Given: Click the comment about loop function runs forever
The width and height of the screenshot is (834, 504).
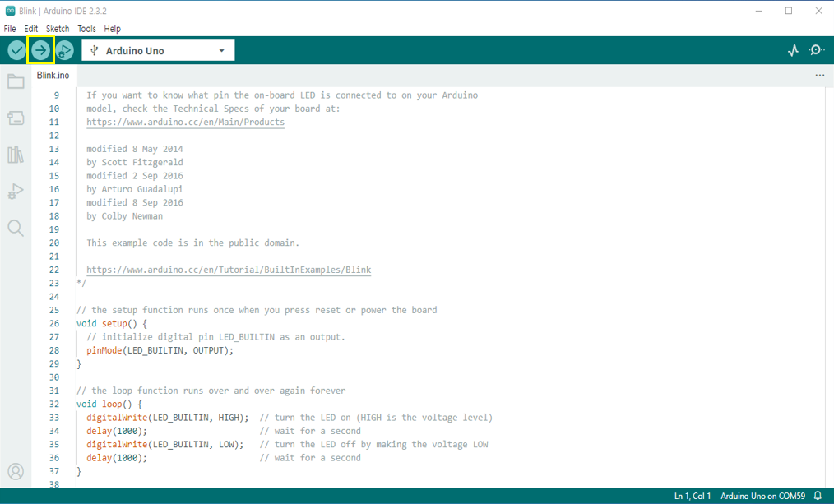Looking at the screenshot, I should point(211,391).
